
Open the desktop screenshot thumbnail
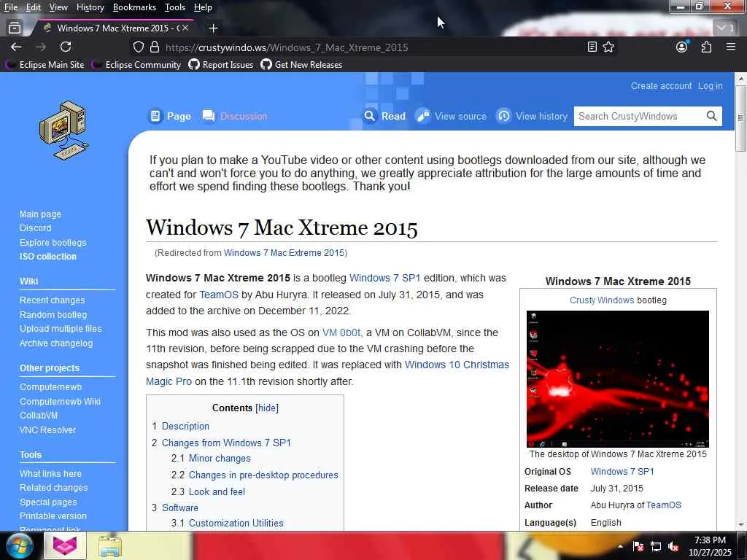pyautogui.click(x=617, y=379)
